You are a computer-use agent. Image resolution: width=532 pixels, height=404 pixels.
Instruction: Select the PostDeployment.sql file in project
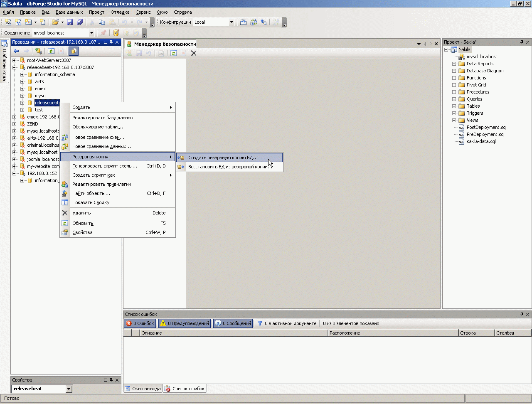click(486, 127)
